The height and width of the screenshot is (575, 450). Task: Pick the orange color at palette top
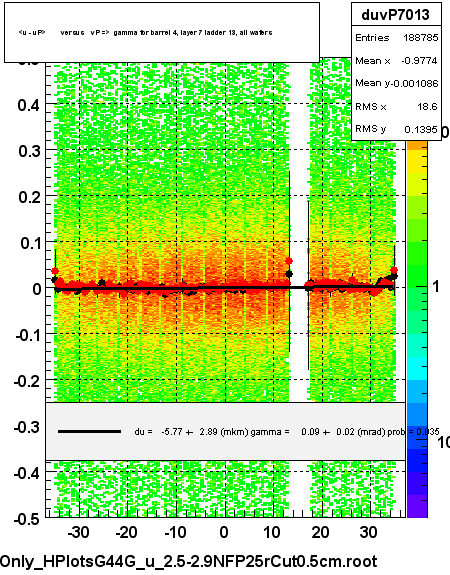[x=417, y=146]
